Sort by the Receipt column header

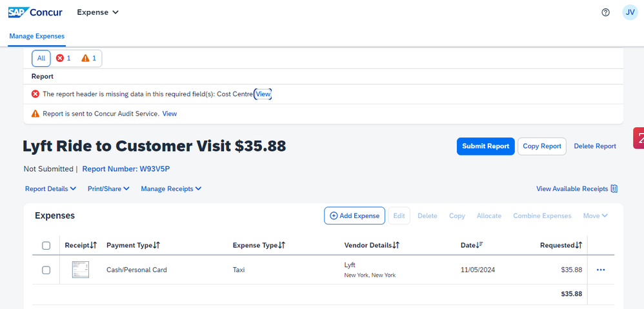[x=81, y=245]
